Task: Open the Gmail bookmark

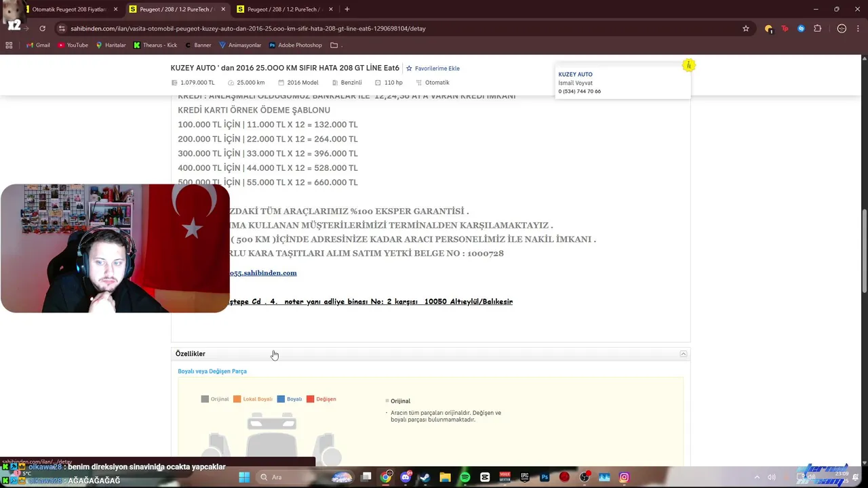Action: point(38,45)
